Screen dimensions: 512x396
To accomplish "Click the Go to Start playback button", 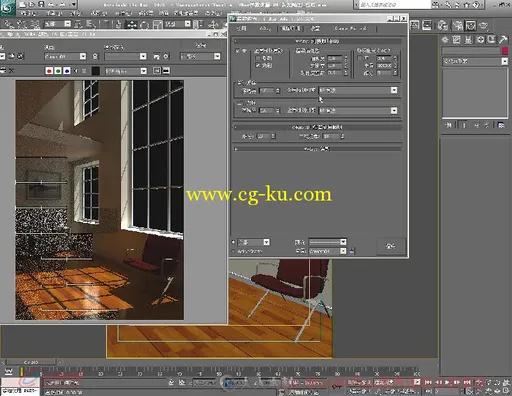I will point(429,382).
